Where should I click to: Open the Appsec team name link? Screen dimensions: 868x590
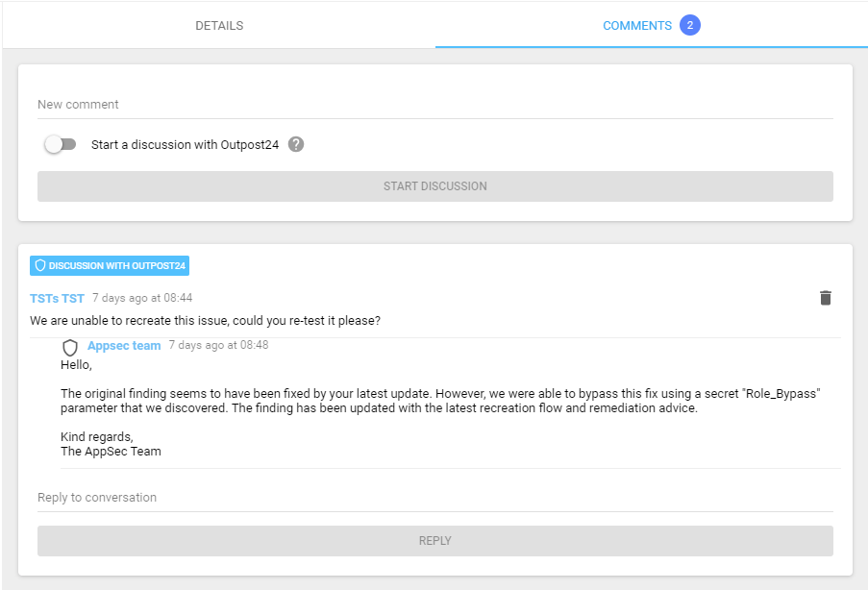[x=124, y=345]
